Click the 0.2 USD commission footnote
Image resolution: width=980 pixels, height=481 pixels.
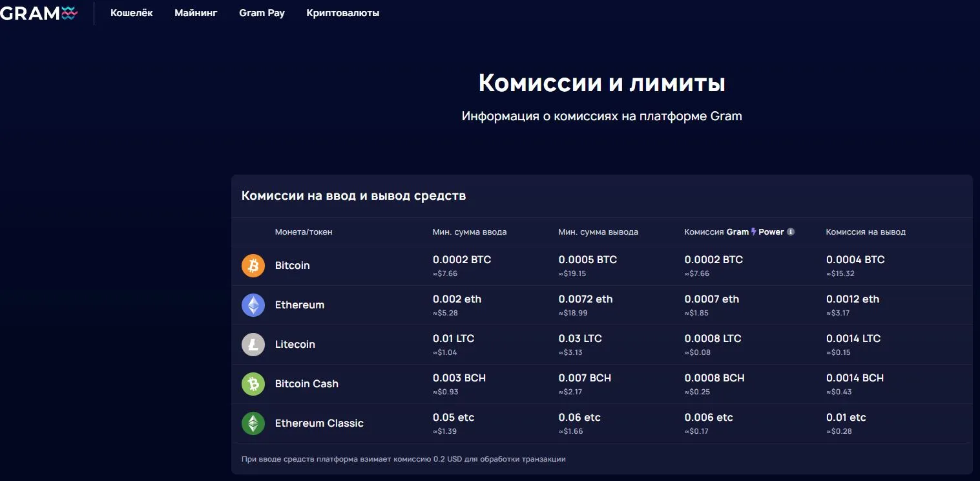pos(404,460)
